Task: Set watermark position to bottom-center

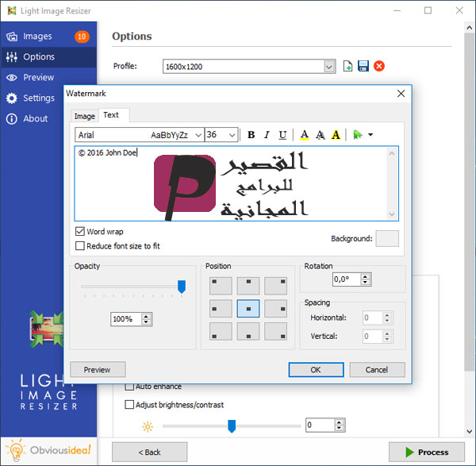Action: [x=248, y=331]
